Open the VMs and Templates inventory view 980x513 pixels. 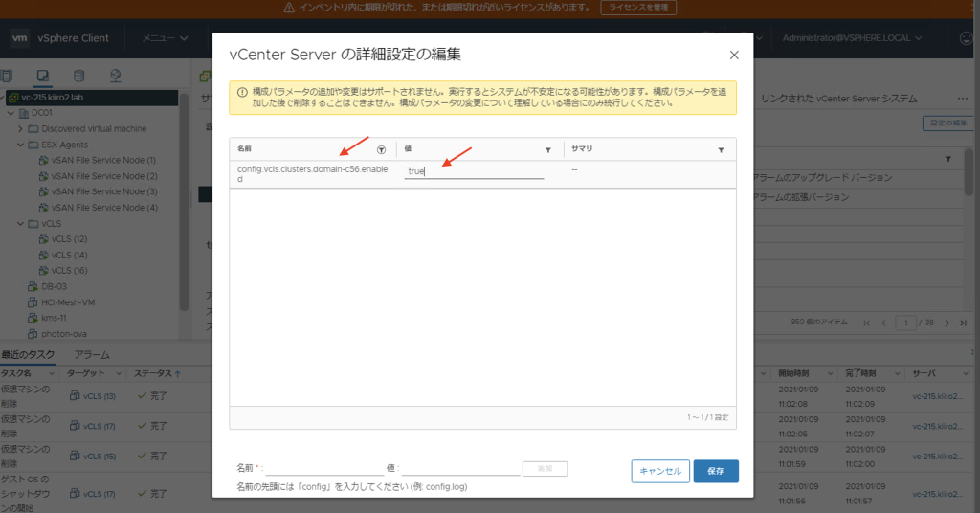click(x=42, y=76)
